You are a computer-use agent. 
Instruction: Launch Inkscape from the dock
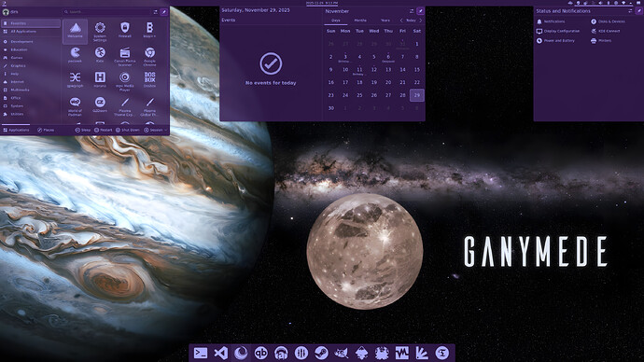click(361, 353)
